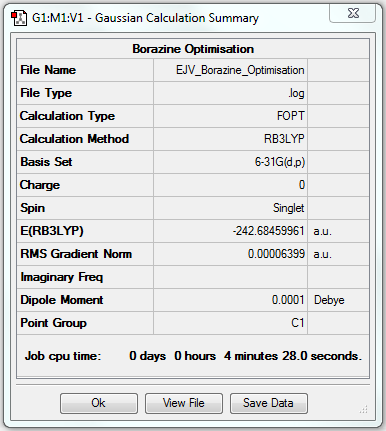Click the Basis Set row label

coord(46,162)
